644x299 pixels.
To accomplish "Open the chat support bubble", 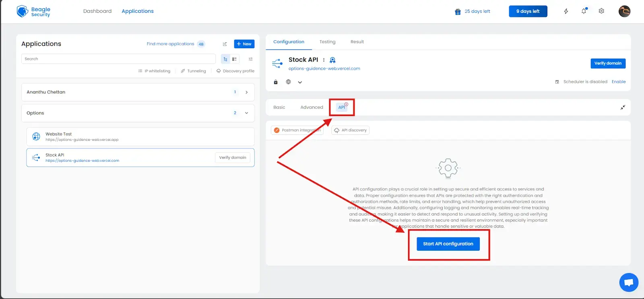I will (x=629, y=282).
